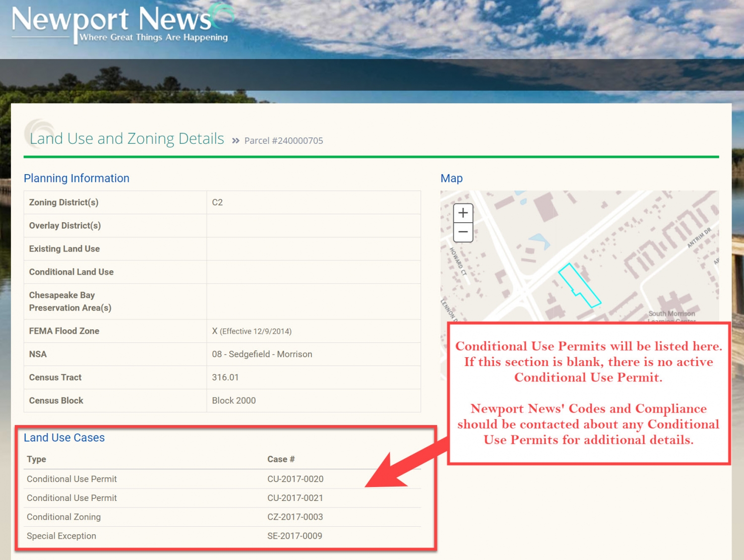The height and width of the screenshot is (560, 744).
Task: Click the Type column header
Action: point(36,459)
